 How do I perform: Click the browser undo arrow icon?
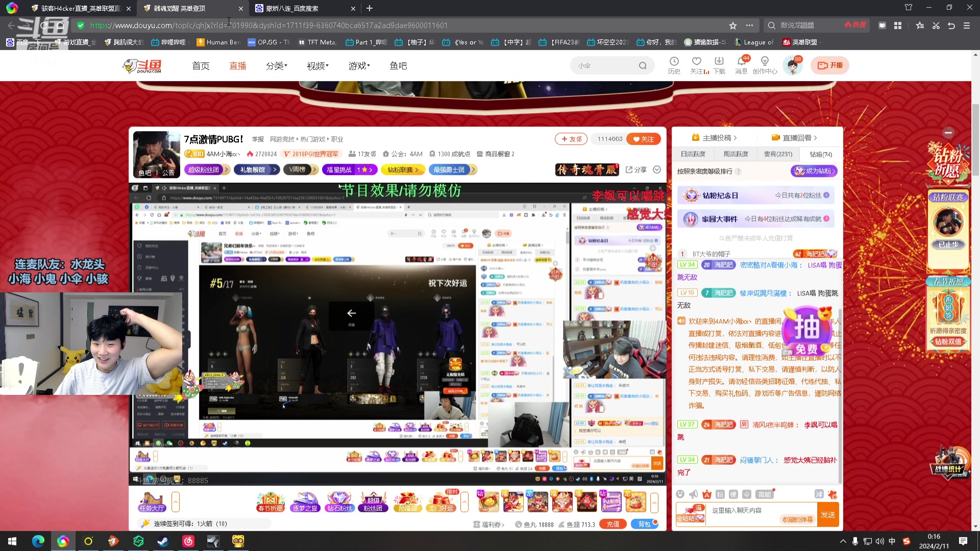pyautogui.click(x=951, y=26)
